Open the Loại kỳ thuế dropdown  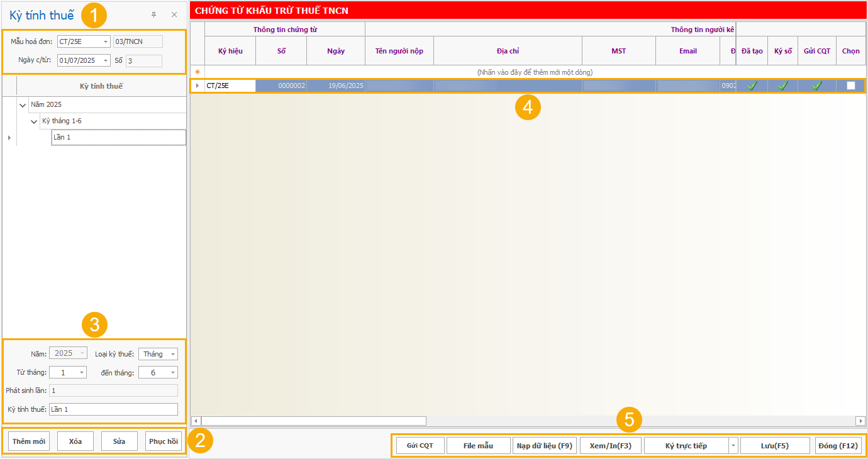(x=174, y=354)
